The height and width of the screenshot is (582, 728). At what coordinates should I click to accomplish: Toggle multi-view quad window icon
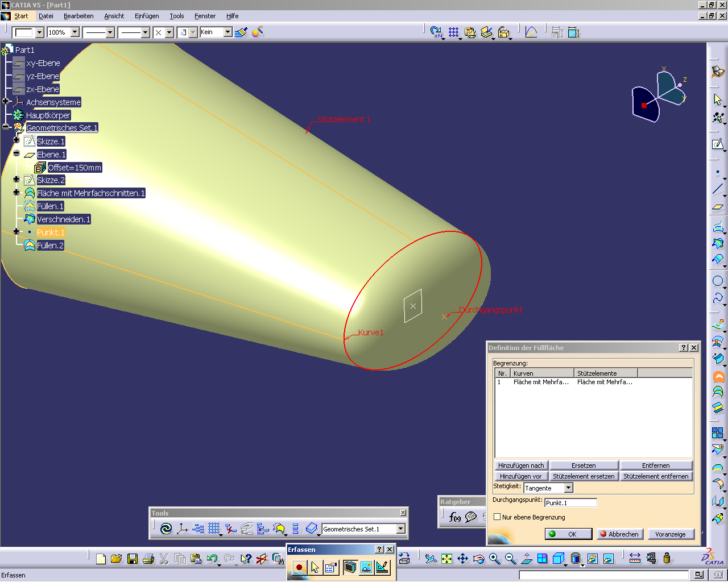click(543, 559)
